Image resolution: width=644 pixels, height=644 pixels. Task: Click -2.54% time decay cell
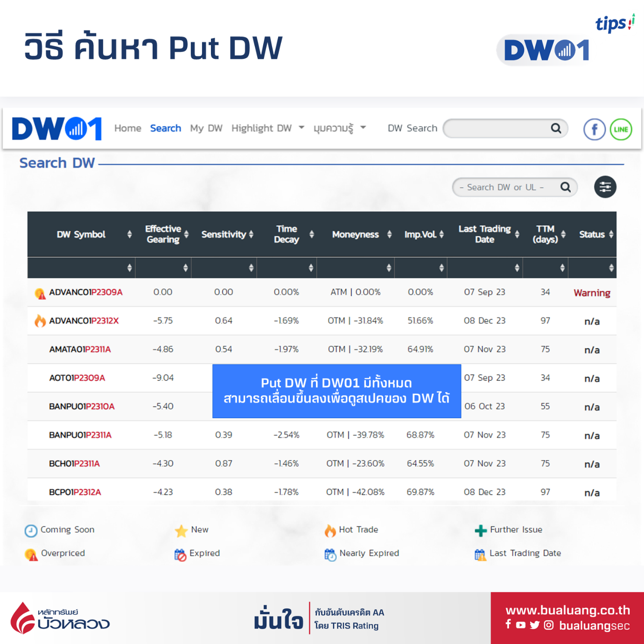pyautogui.click(x=286, y=434)
